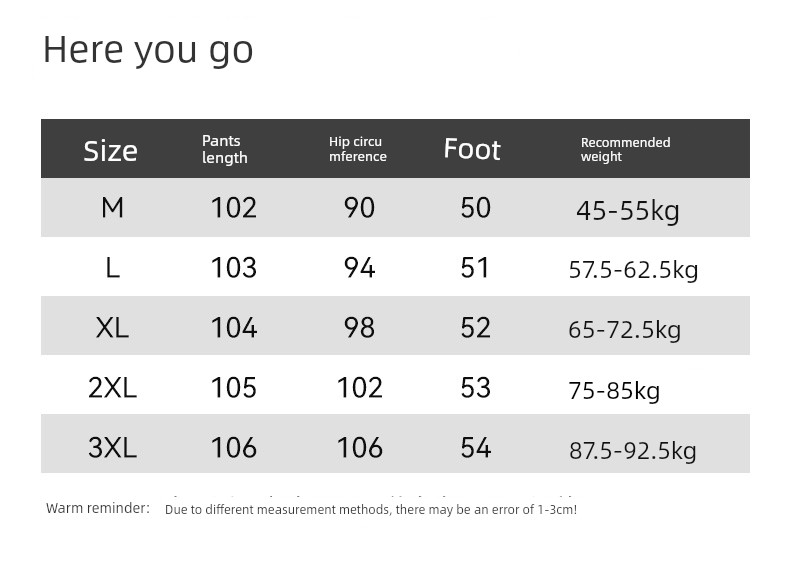Click the foot value 52

475,328
